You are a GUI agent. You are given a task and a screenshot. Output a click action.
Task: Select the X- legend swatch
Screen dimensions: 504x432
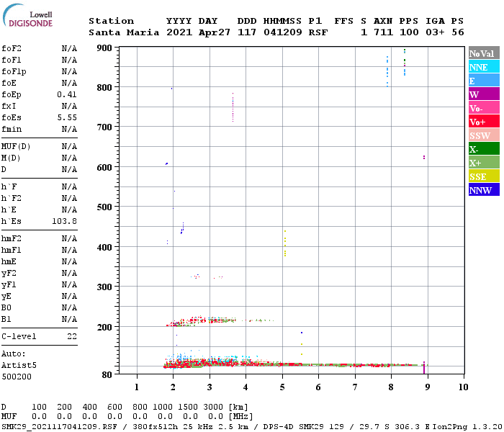[x=484, y=149]
